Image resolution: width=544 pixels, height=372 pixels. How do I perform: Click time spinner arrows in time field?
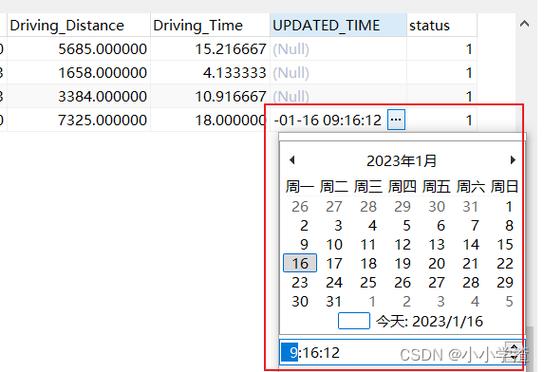click(513, 351)
